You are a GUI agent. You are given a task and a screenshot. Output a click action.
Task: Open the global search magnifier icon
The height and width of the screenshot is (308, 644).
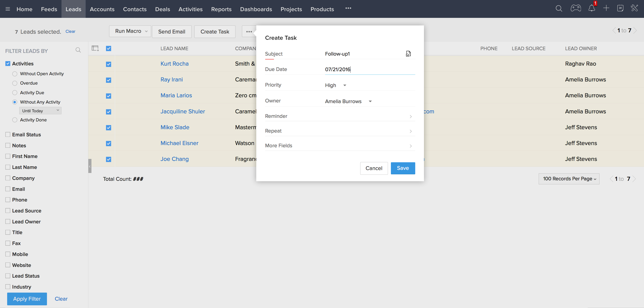click(559, 9)
